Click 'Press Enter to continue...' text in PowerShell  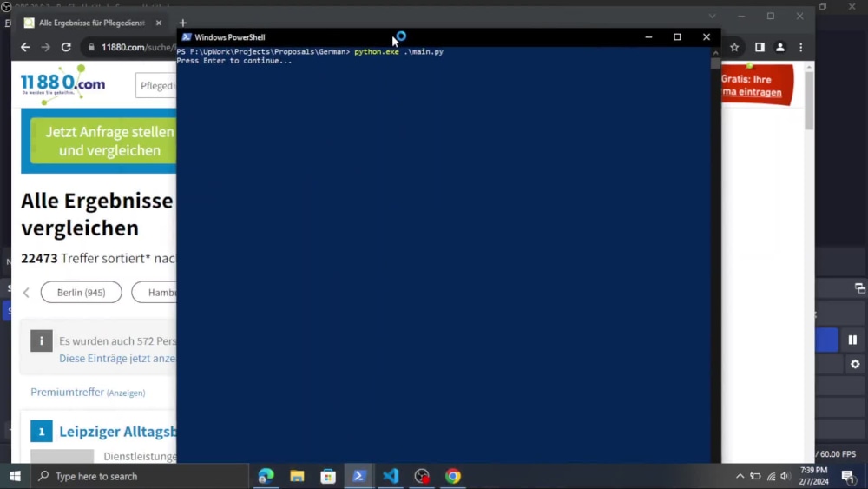tap(234, 61)
